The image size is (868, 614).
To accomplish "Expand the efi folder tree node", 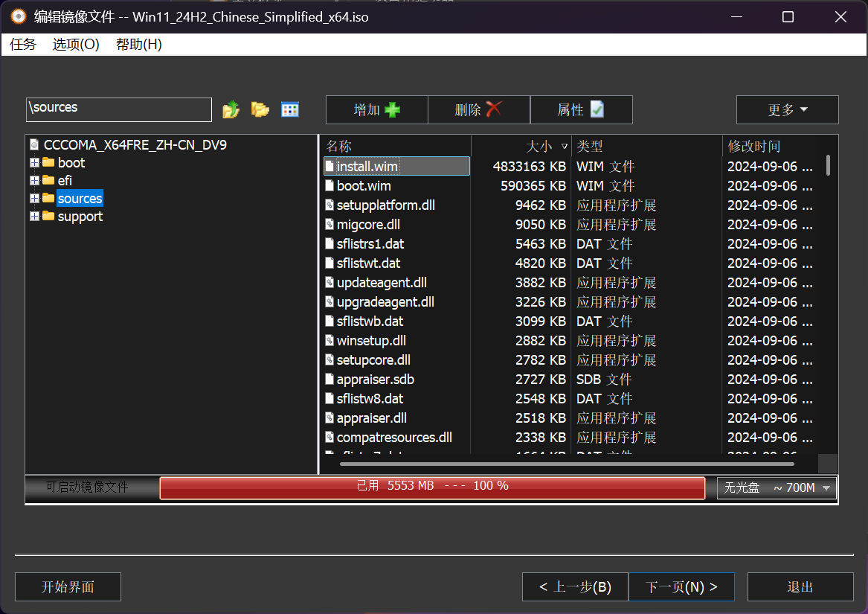I will coord(34,180).
